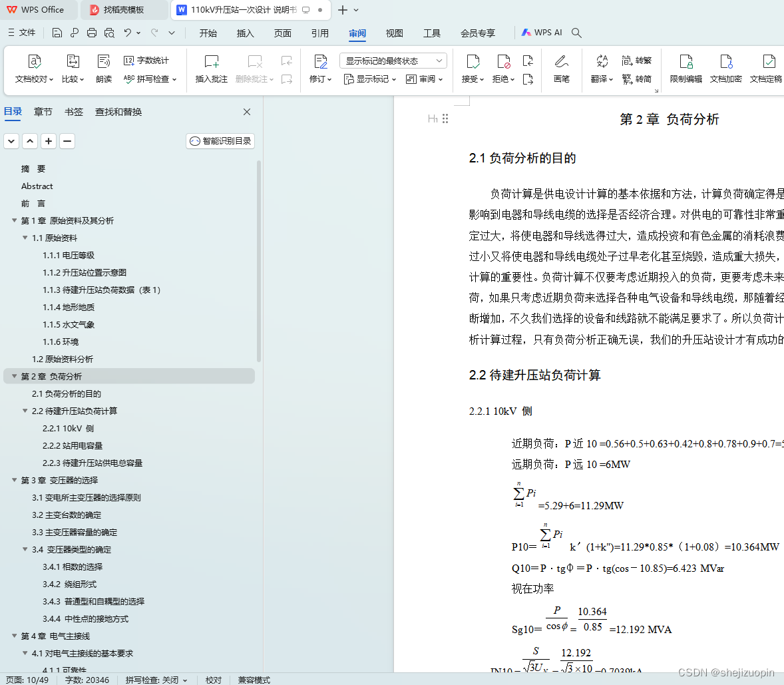Switch to the 引用 ribbon tab
The height and width of the screenshot is (685, 784).
320,33
